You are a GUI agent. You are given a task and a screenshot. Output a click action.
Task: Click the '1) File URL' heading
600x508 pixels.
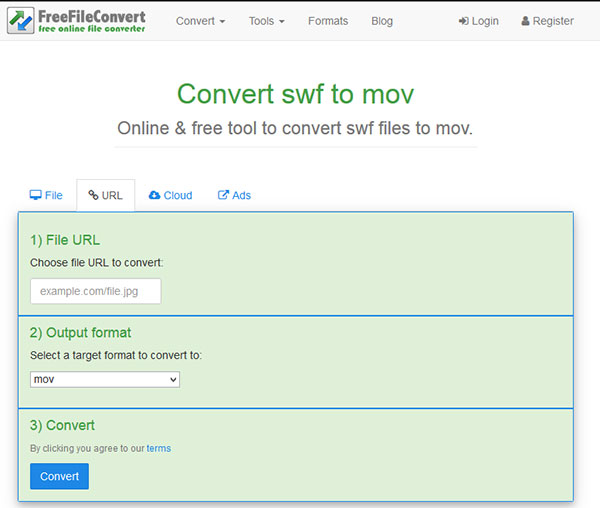click(65, 240)
